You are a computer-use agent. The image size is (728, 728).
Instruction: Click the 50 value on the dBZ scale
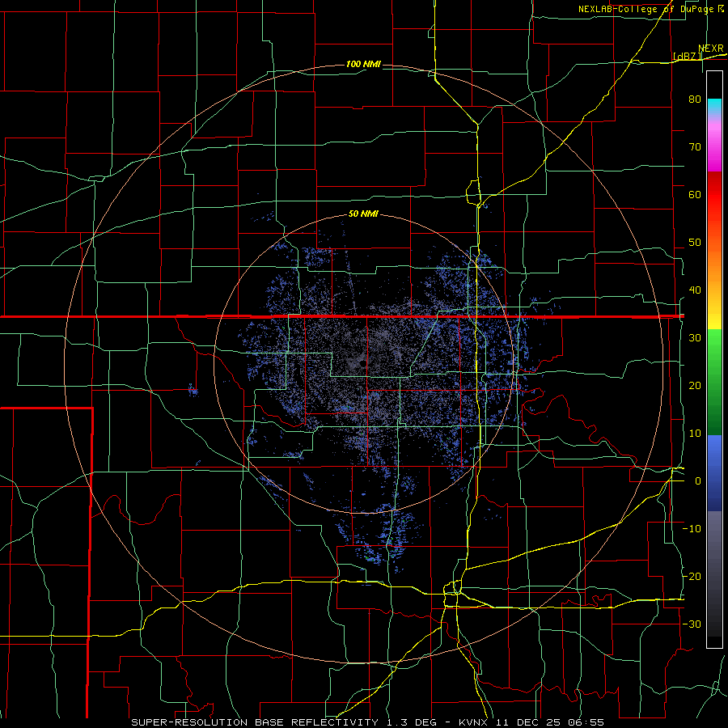(x=695, y=243)
